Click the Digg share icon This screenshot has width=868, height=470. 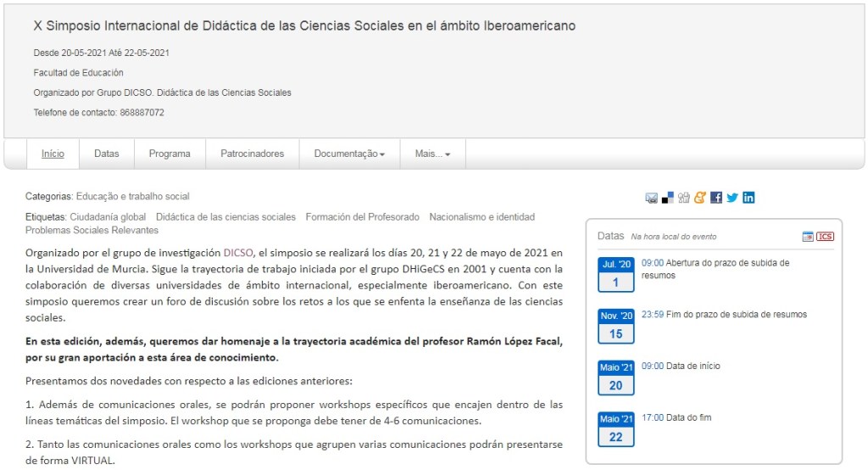tap(684, 198)
